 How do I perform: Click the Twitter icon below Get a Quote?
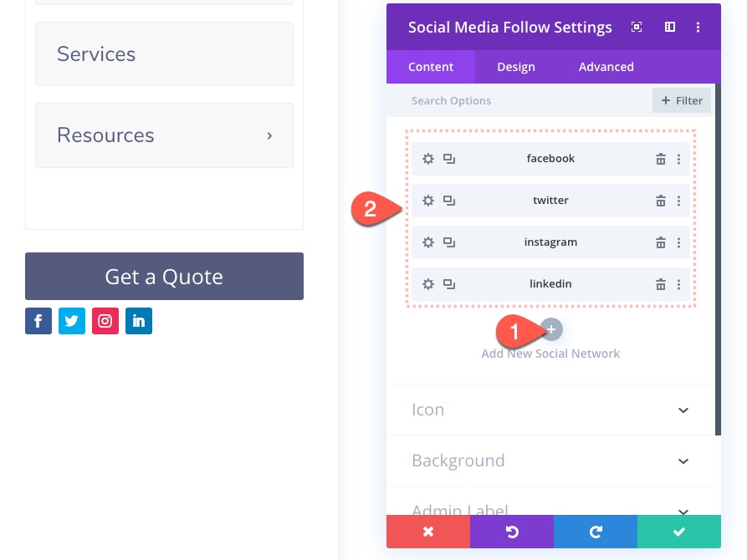(72, 321)
